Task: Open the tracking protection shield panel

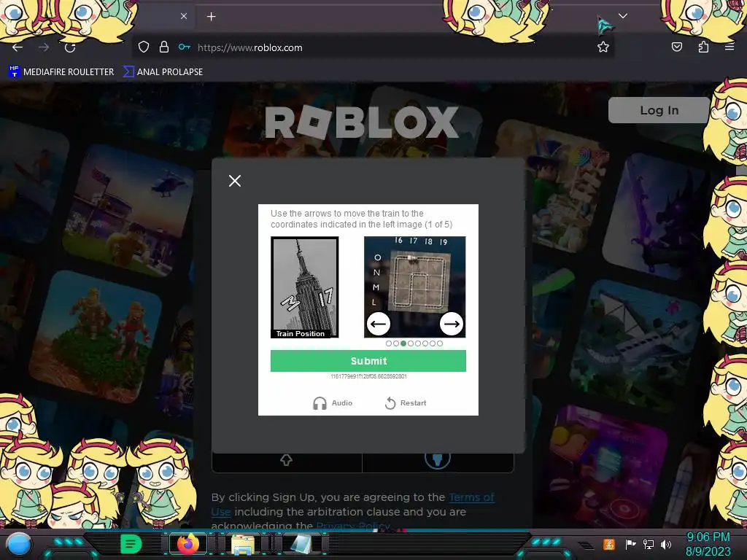Action: point(144,47)
